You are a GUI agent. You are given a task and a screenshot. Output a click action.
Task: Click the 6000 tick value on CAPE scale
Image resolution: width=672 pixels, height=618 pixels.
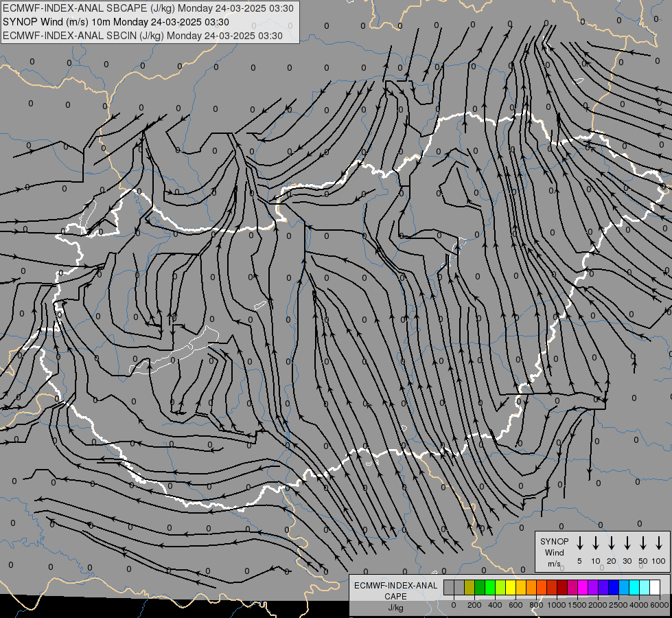pyautogui.click(x=660, y=605)
